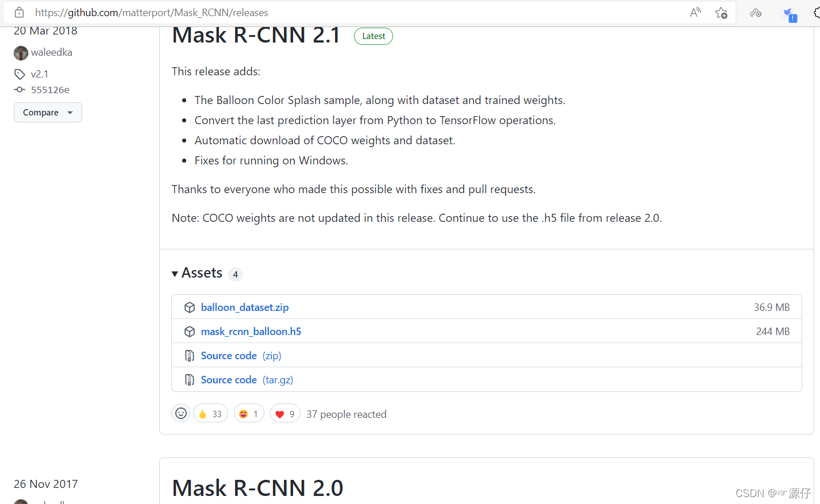Open site information via padlock icon

pyautogui.click(x=20, y=12)
